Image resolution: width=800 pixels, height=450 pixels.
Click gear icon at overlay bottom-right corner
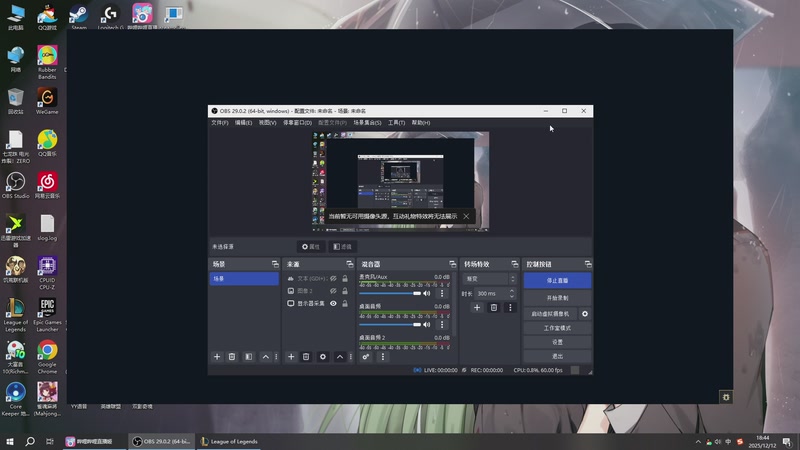click(x=726, y=397)
